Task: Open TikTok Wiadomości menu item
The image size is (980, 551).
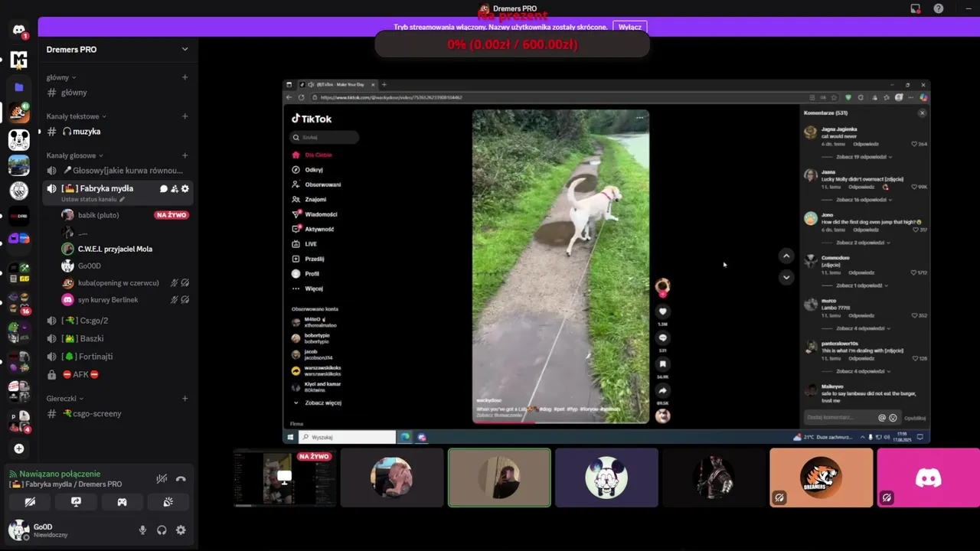Action: coord(315,214)
